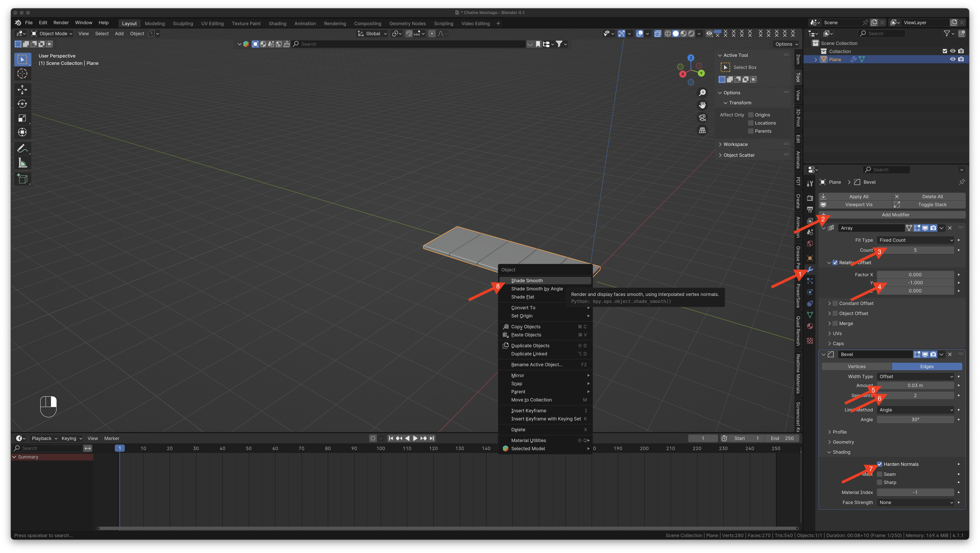Toggle the camera view icon

click(x=702, y=118)
